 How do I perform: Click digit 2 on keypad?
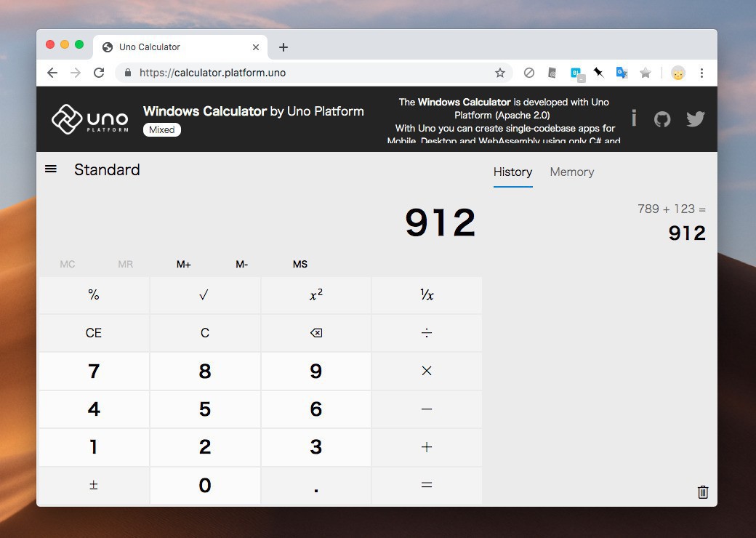(x=204, y=447)
